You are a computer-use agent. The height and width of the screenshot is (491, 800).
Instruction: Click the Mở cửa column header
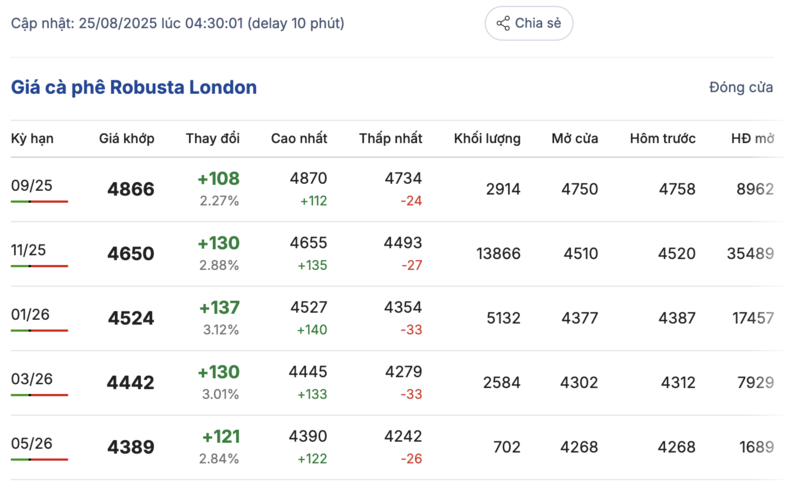coord(575,138)
